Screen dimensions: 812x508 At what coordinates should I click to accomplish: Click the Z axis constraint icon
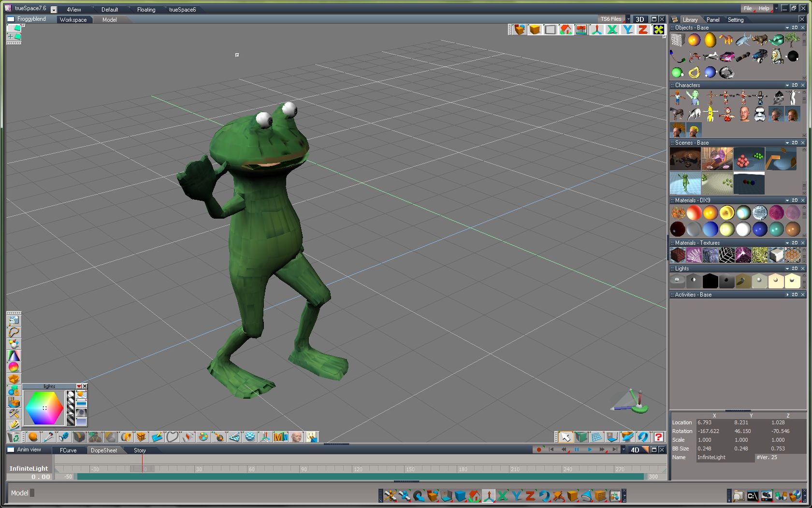pyautogui.click(x=643, y=30)
